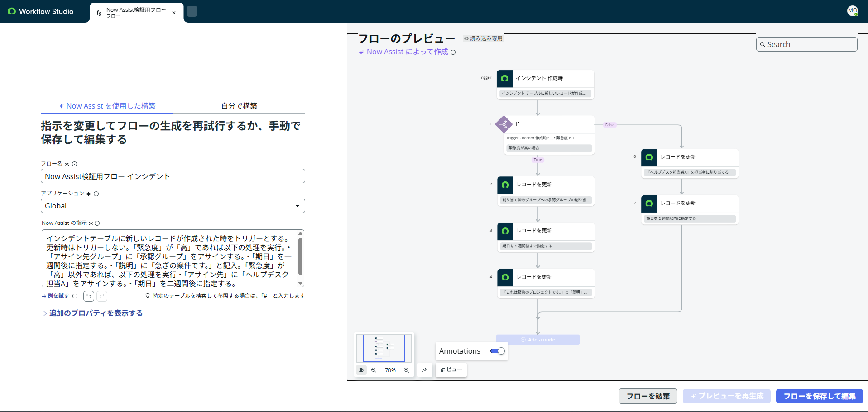The width and height of the screenshot is (868, 412).
Task: Toggle the minimap panel visibility button
Action: click(x=361, y=370)
